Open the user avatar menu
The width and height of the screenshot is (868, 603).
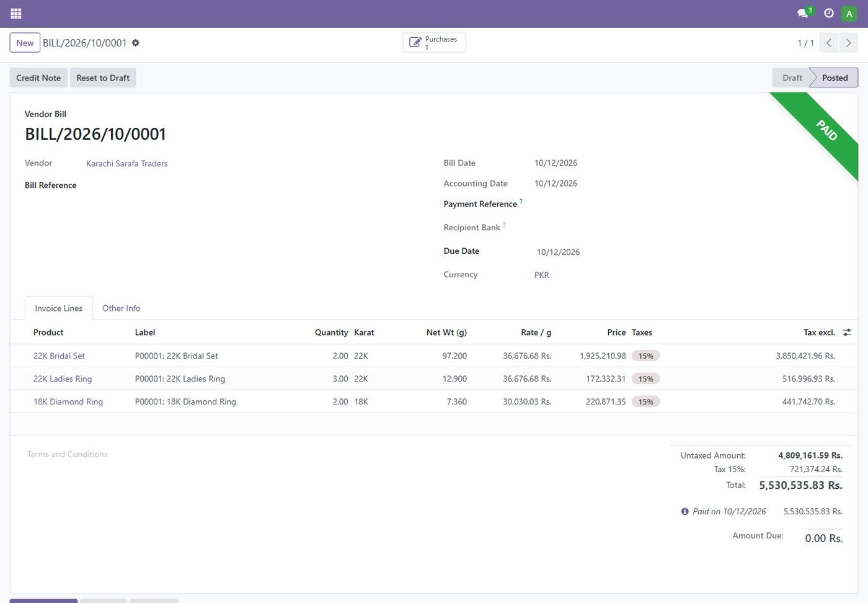tap(849, 13)
